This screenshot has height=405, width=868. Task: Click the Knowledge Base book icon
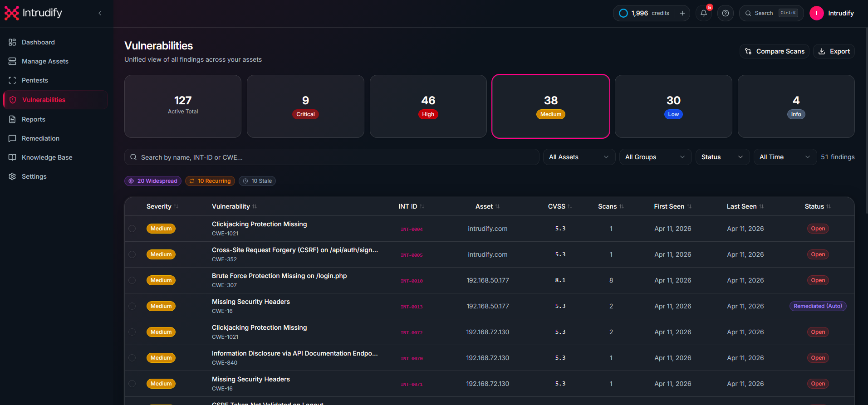pos(12,157)
